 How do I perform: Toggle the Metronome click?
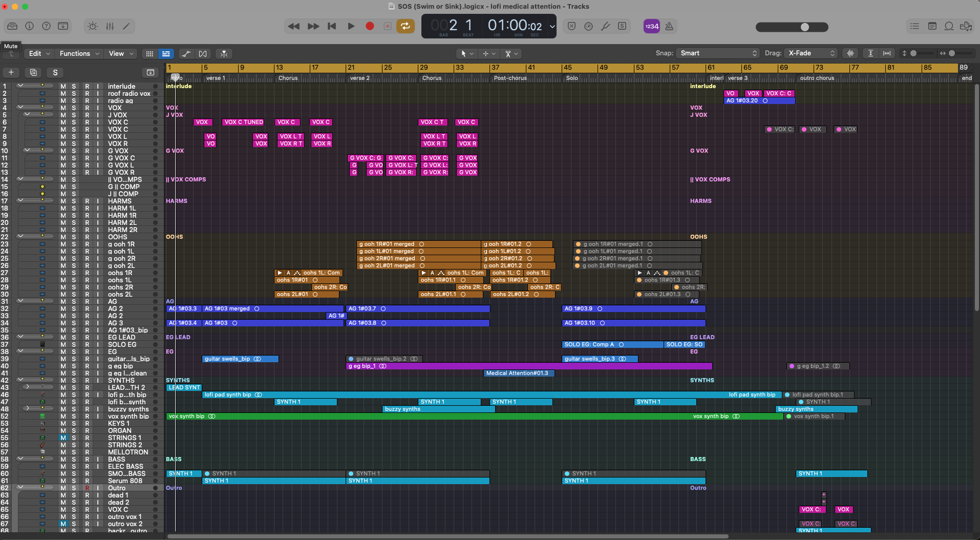pyautogui.click(x=669, y=26)
